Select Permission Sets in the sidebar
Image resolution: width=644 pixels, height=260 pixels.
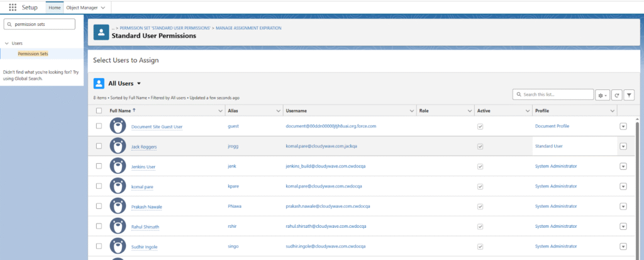[x=33, y=54]
